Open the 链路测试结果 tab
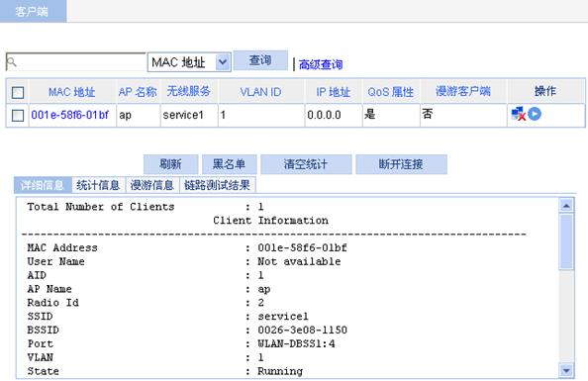 tap(218, 185)
